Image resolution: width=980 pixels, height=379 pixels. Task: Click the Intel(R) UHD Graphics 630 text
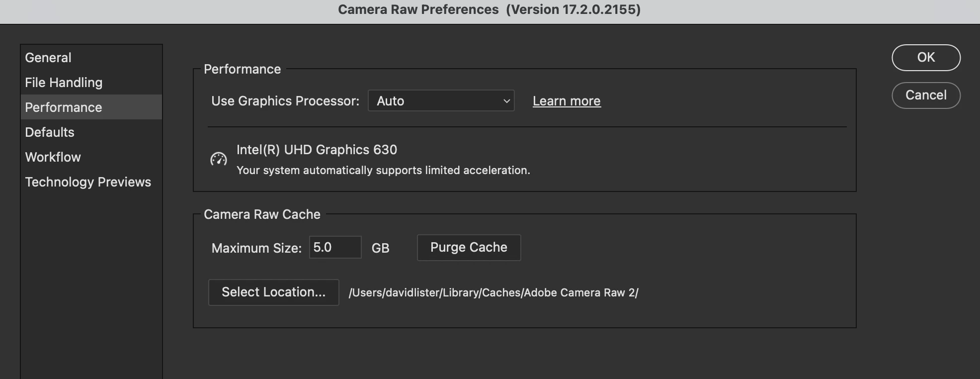(317, 150)
